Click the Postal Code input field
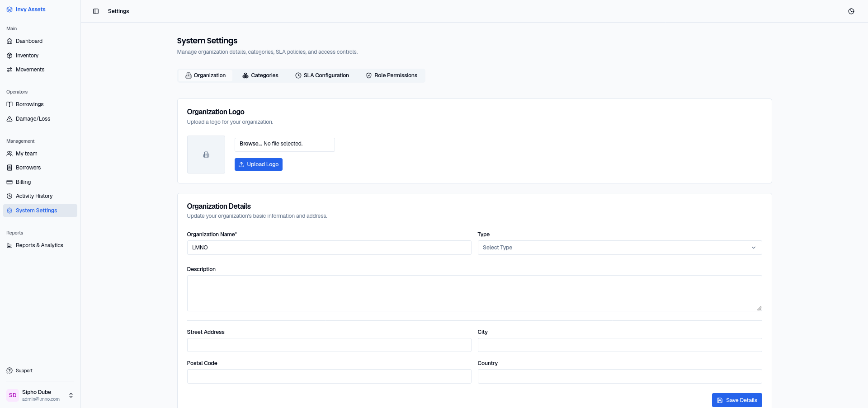This screenshot has width=868, height=408. 329,376
